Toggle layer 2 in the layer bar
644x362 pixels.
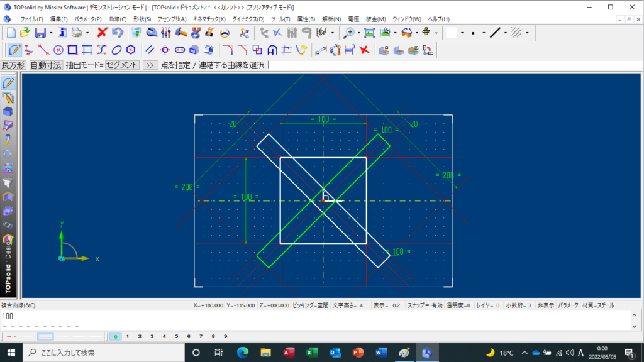[140, 337]
